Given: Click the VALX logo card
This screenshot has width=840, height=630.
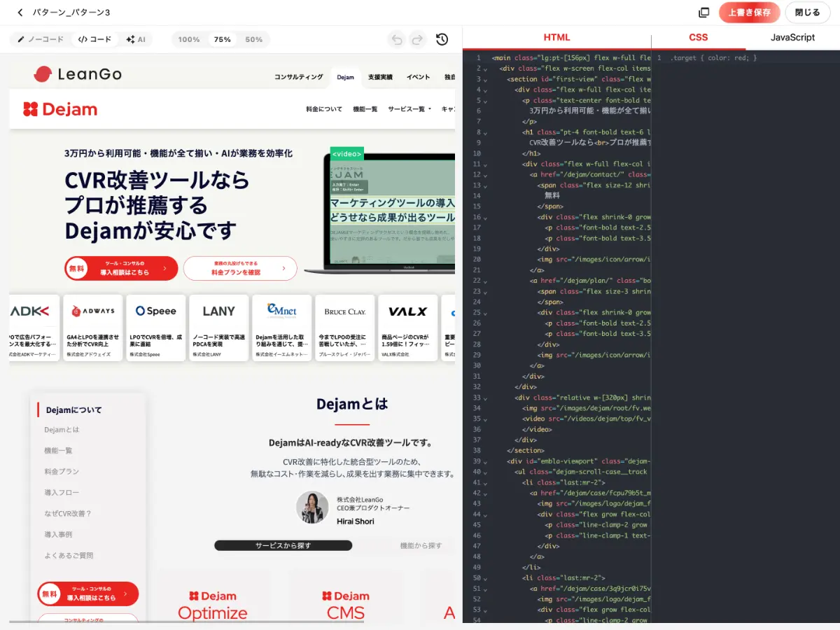Looking at the screenshot, I should tap(408, 328).
